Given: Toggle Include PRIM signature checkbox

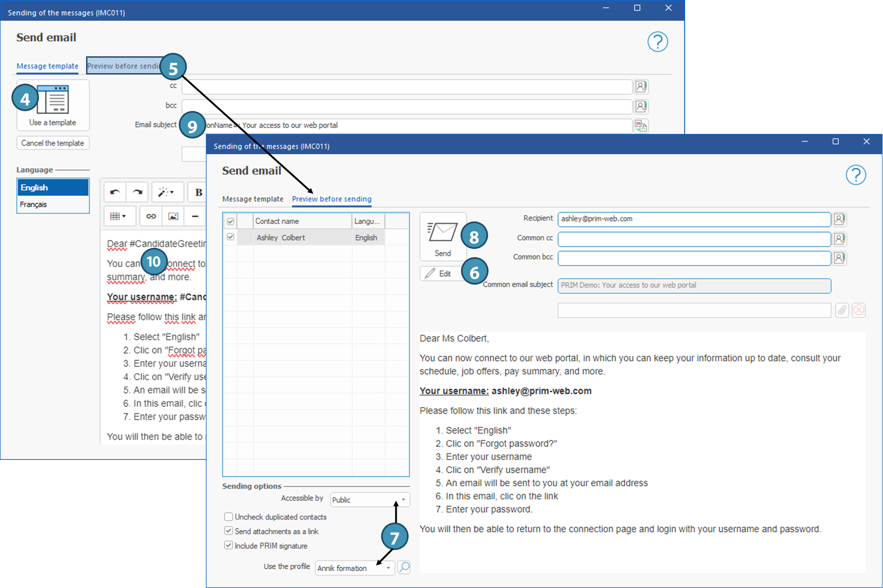Looking at the screenshot, I should pyautogui.click(x=229, y=545).
